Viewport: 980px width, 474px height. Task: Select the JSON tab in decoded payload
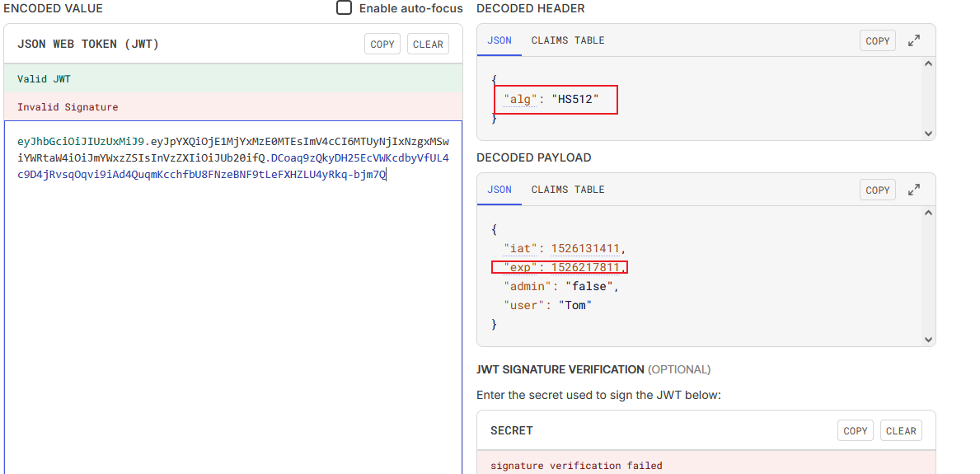point(499,190)
